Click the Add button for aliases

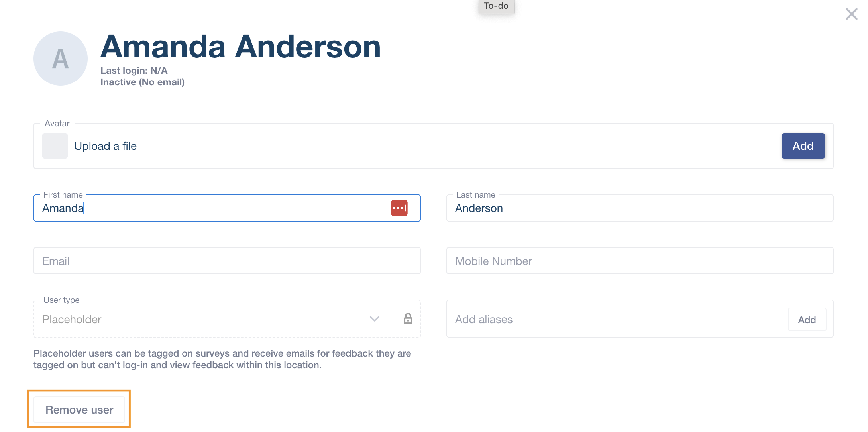pos(807,320)
